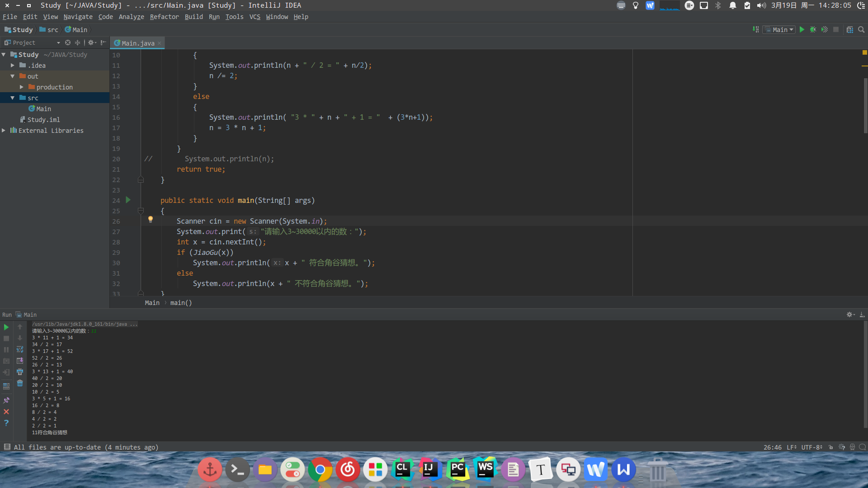Open Run panel help question mark
The height and width of the screenshot is (488, 868).
tap(6, 423)
